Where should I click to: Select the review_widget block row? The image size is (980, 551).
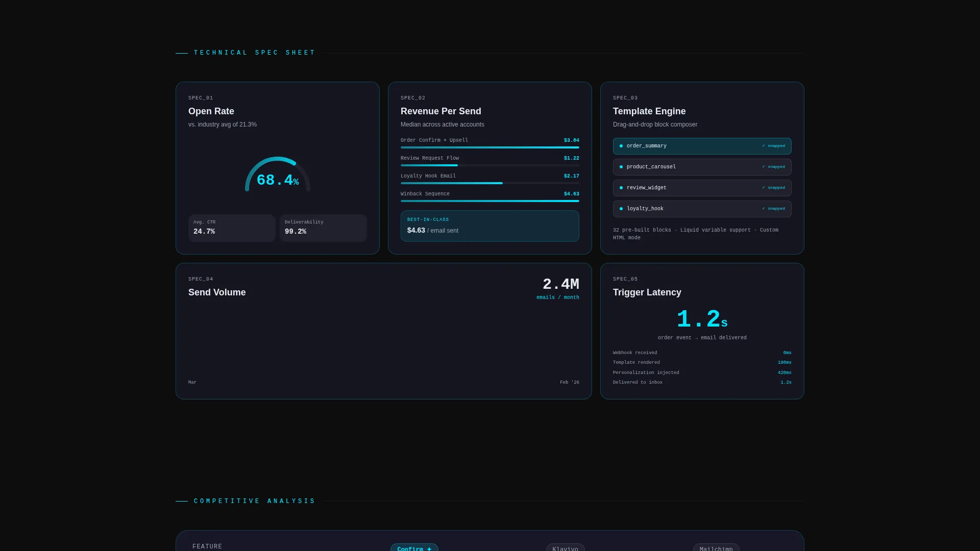[702, 188]
